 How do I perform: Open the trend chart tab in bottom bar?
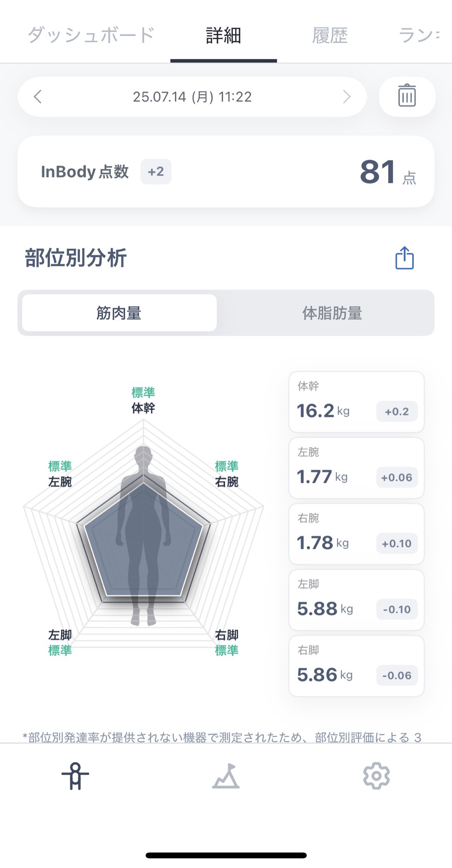(x=226, y=776)
